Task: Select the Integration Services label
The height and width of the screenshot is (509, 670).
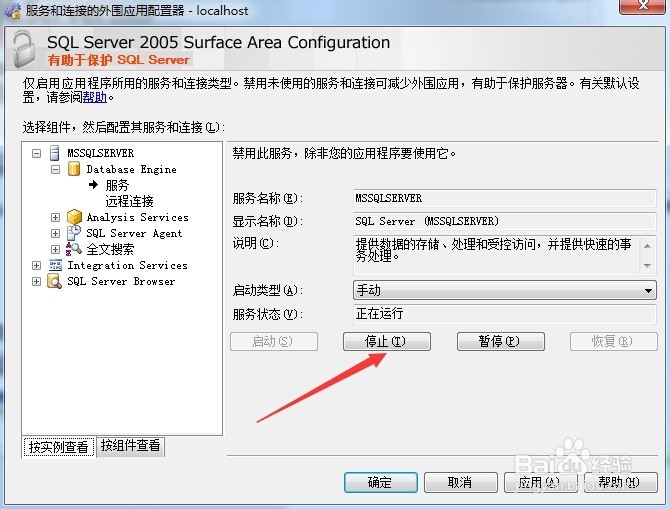Action: (x=127, y=265)
